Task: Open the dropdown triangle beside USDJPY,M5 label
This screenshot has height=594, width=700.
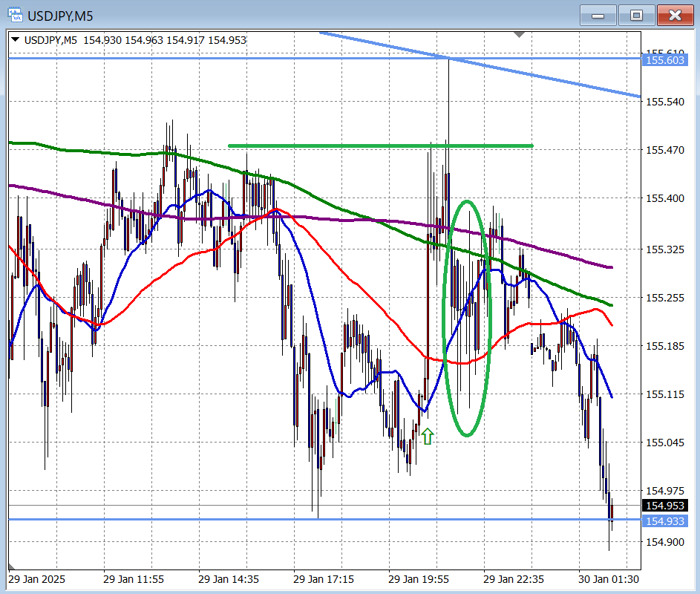Action: pos(16,40)
